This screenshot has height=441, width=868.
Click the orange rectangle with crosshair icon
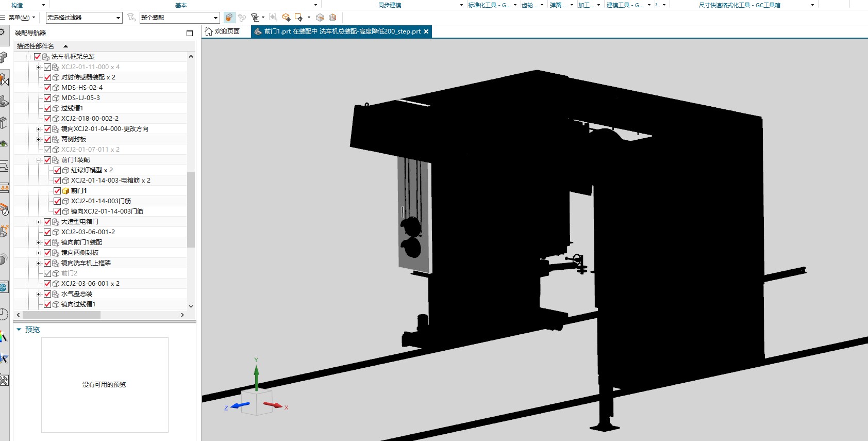point(299,18)
